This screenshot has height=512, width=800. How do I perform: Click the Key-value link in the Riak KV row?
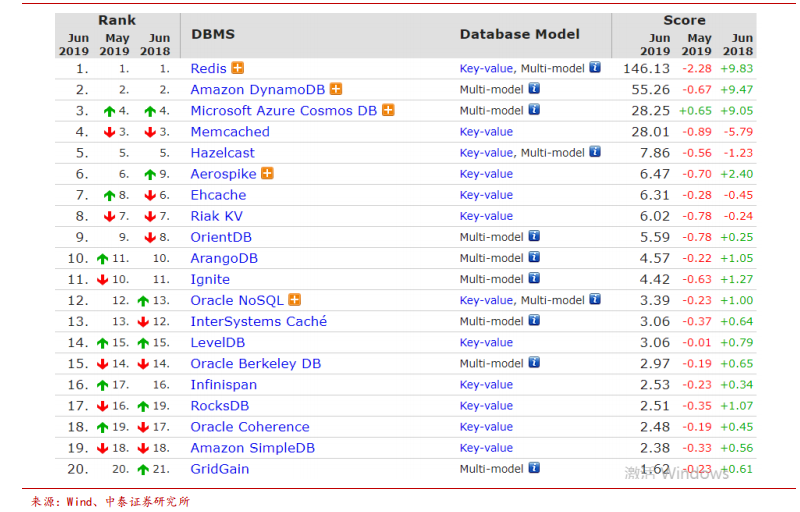coord(486,216)
